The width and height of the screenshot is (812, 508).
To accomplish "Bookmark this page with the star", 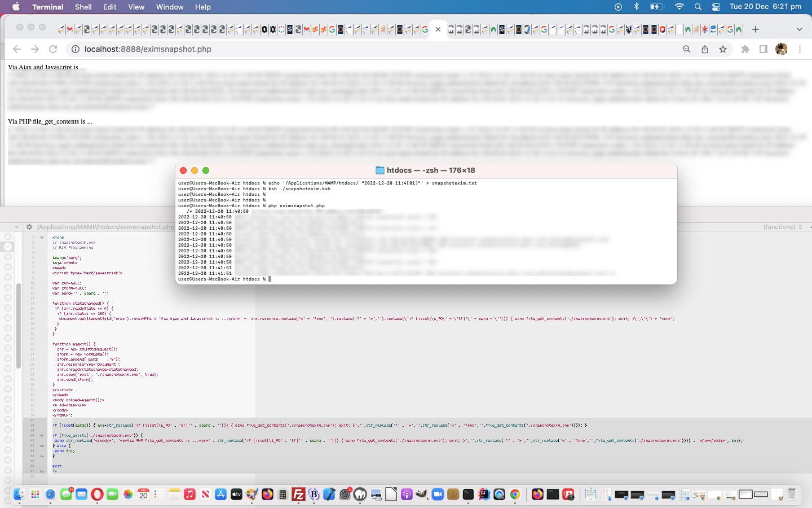I will pyautogui.click(x=723, y=49).
